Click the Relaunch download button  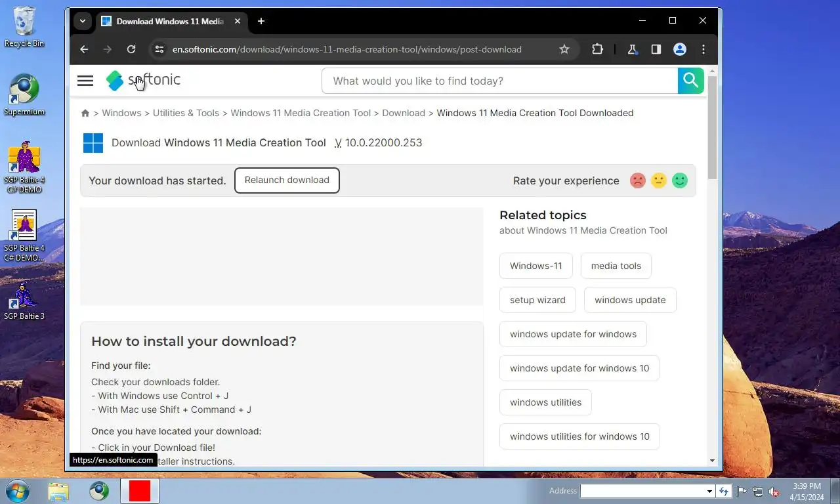(x=287, y=180)
